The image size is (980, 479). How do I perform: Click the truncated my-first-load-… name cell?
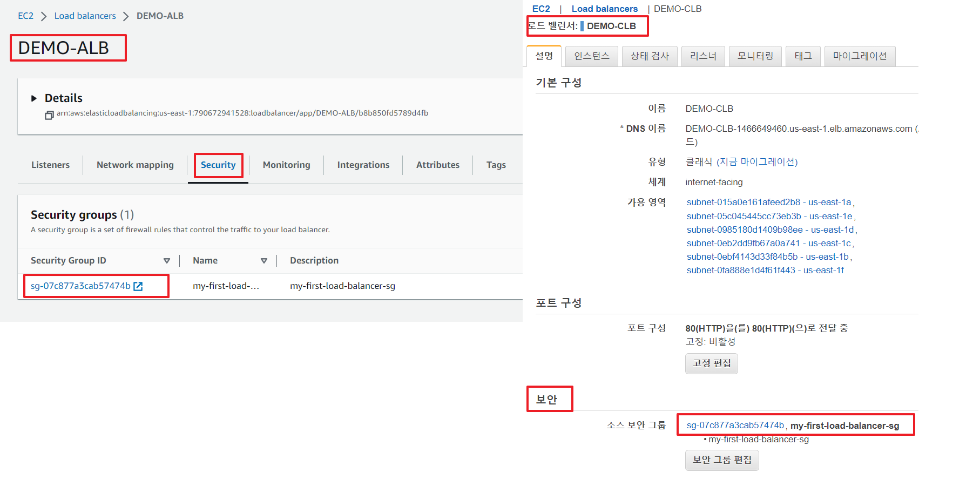tap(226, 286)
